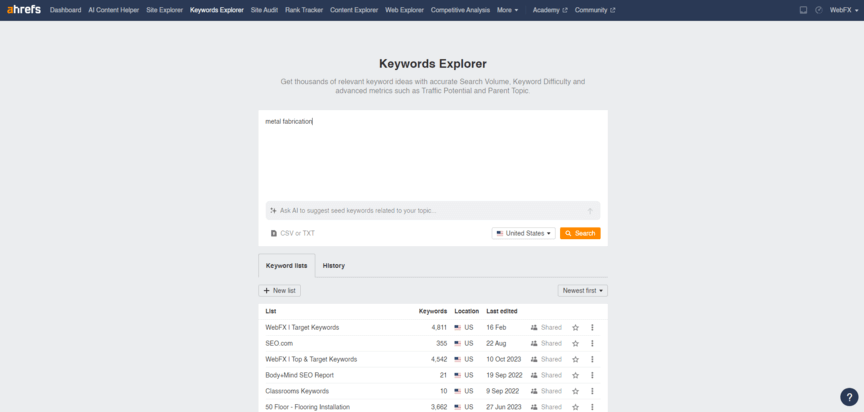Open the SEO.com keyword list
The width and height of the screenshot is (864, 412).
[x=279, y=343]
